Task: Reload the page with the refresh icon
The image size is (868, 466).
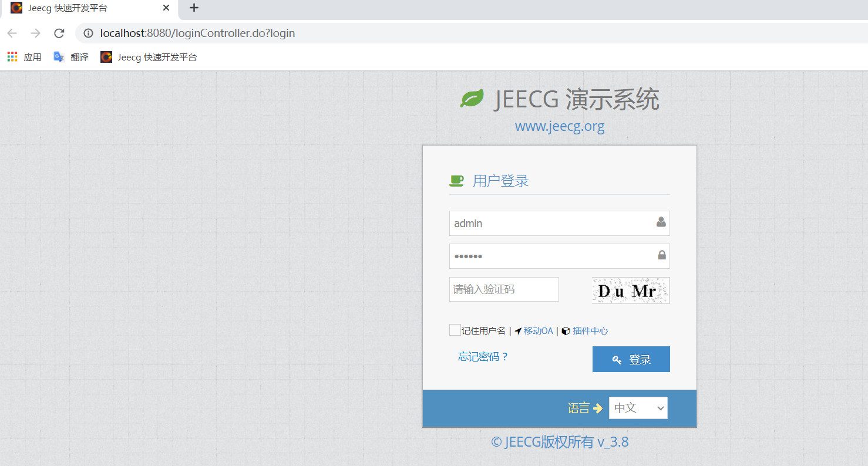Action: tap(59, 33)
